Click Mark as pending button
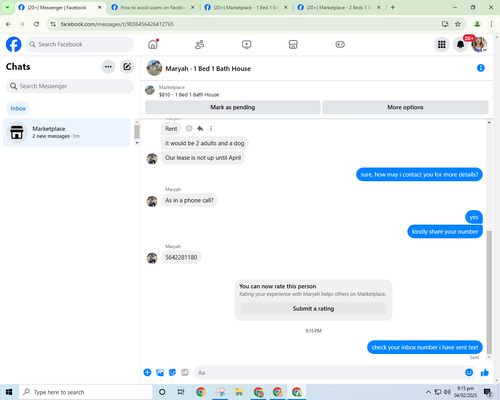The height and width of the screenshot is (400, 500). (x=233, y=107)
